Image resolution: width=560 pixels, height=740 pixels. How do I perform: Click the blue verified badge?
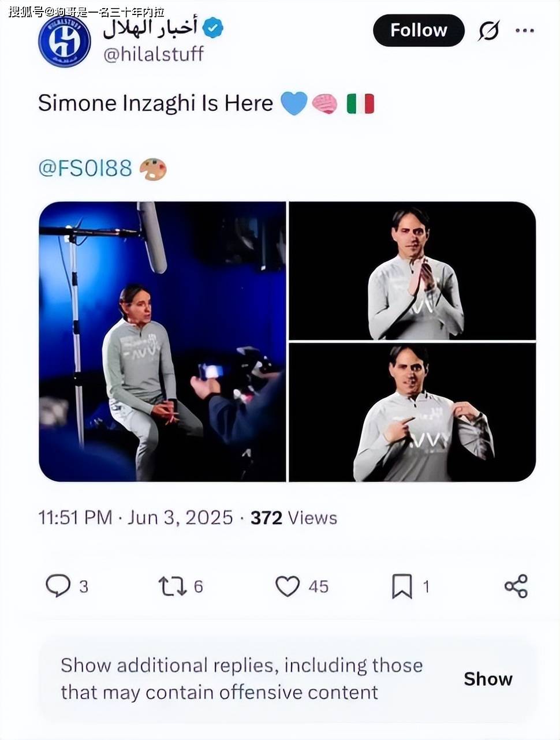click(x=213, y=28)
